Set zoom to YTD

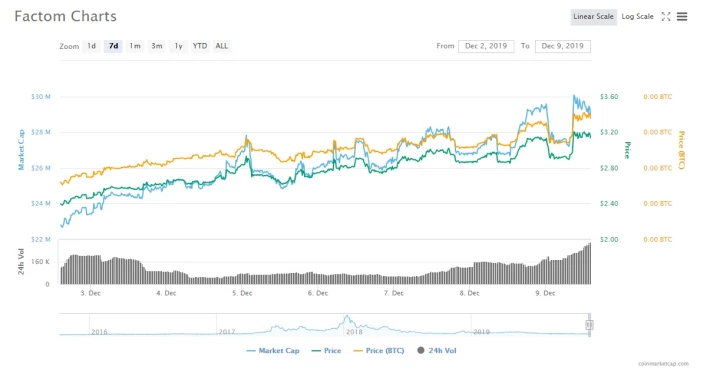click(x=200, y=46)
